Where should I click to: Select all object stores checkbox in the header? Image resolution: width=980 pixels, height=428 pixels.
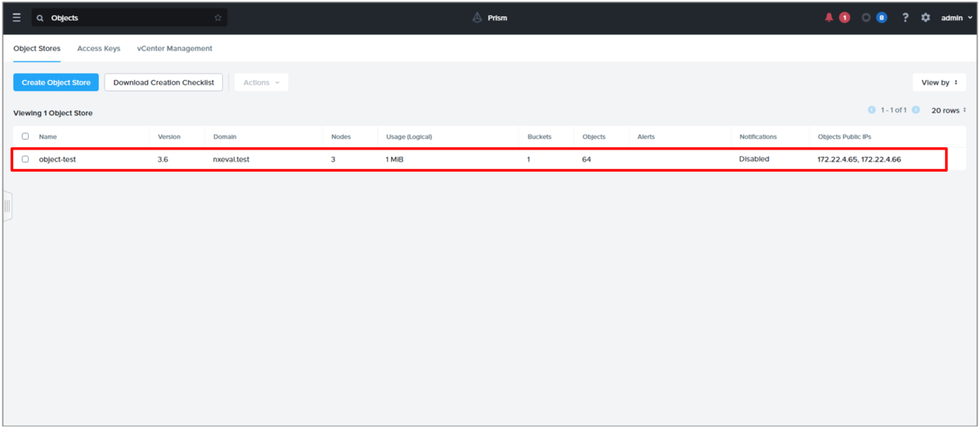point(25,136)
